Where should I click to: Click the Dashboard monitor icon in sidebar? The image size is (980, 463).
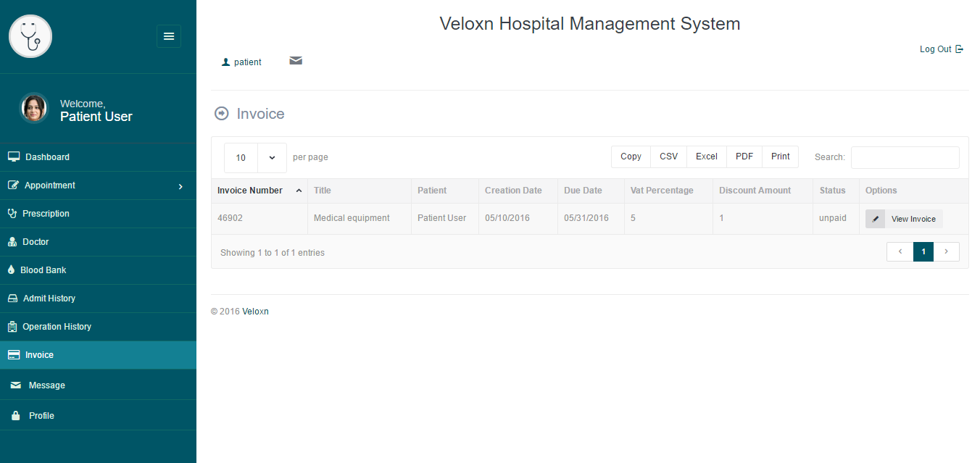pyautogui.click(x=13, y=157)
